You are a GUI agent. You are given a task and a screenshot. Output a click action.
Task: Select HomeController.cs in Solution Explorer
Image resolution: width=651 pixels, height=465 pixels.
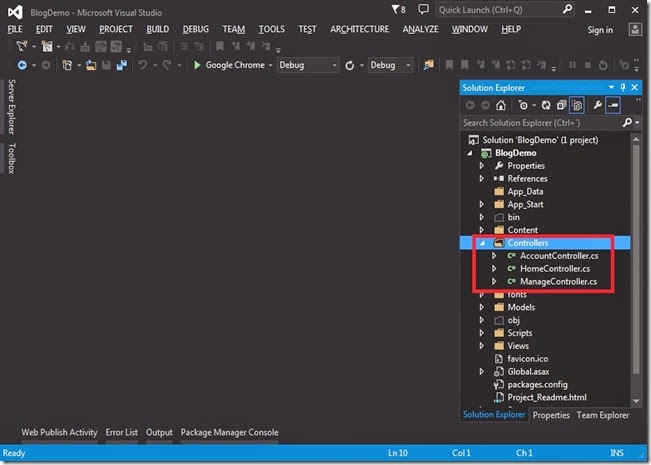coord(555,269)
